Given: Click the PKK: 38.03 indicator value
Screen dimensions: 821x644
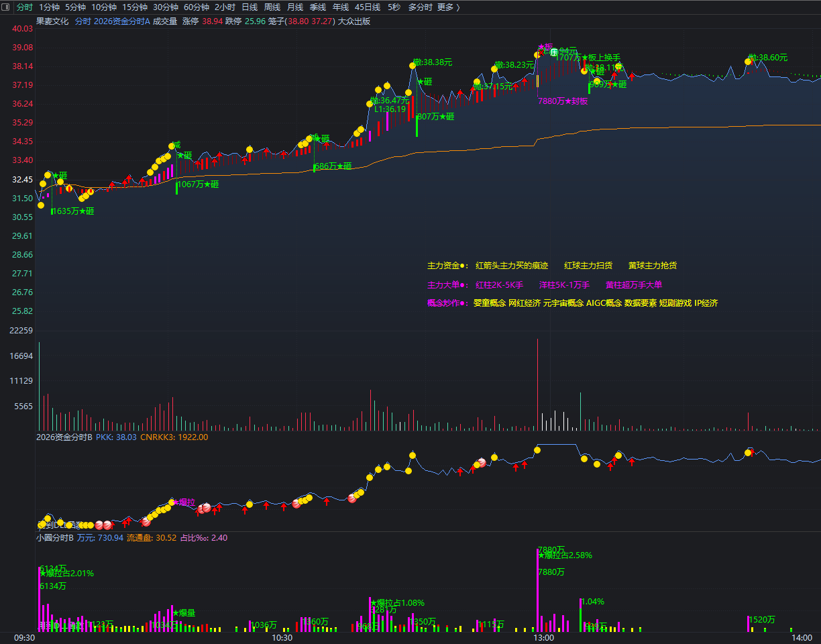Looking at the screenshot, I should point(116,437).
